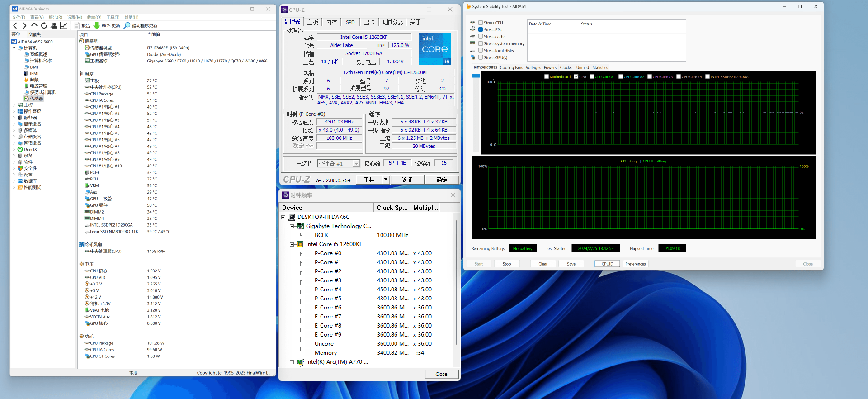This screenshot has width=868, height=399.
Task: Click the Refresh icon in AIDA64 toolbar
Action: tap(44, 26)
